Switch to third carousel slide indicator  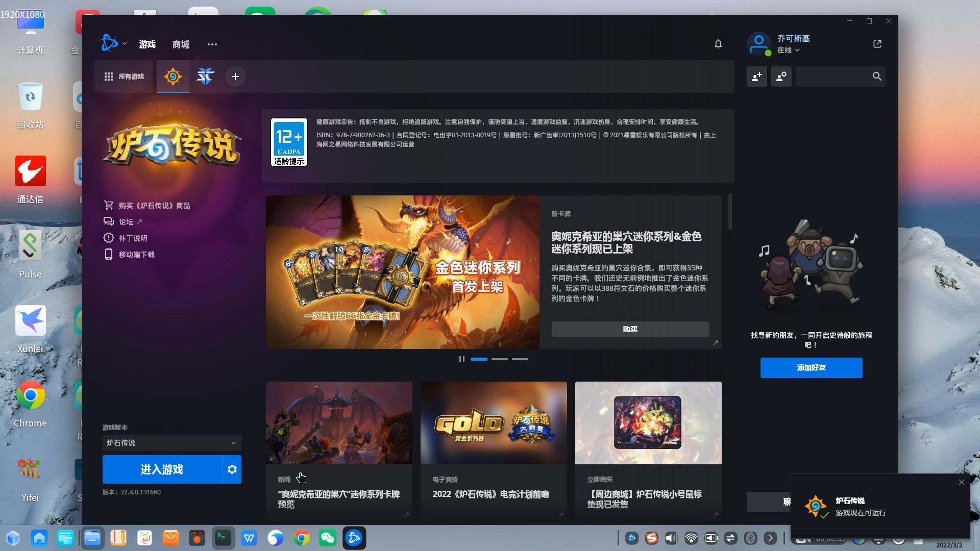point(520,359)
